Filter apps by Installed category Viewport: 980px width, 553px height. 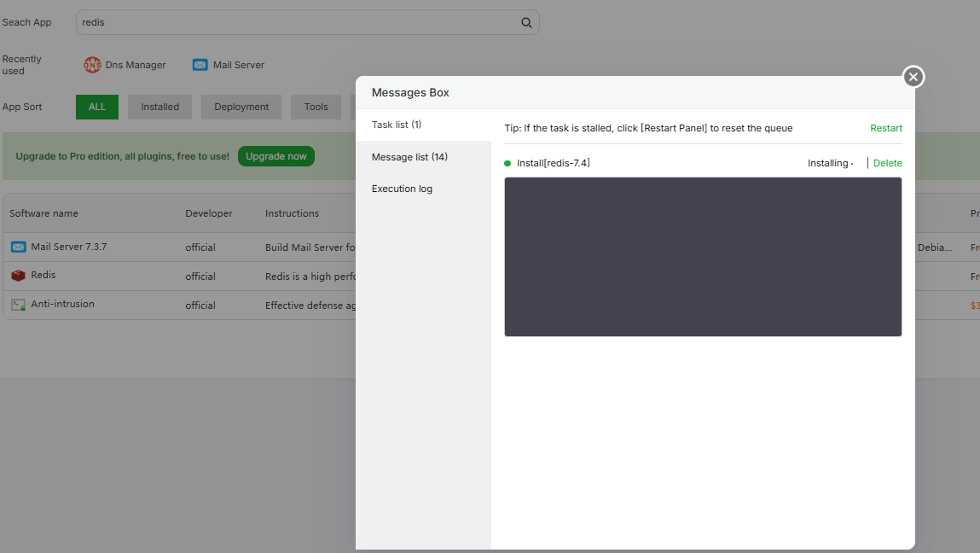coord(159,107)
